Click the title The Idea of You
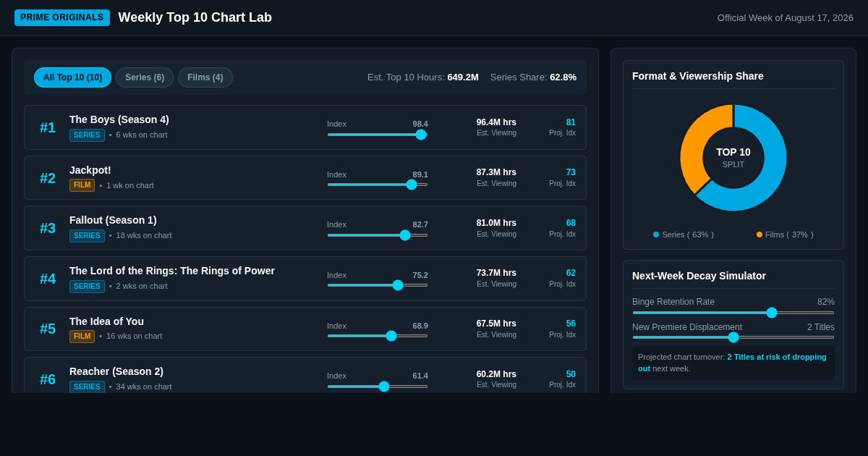 (106, 321)
